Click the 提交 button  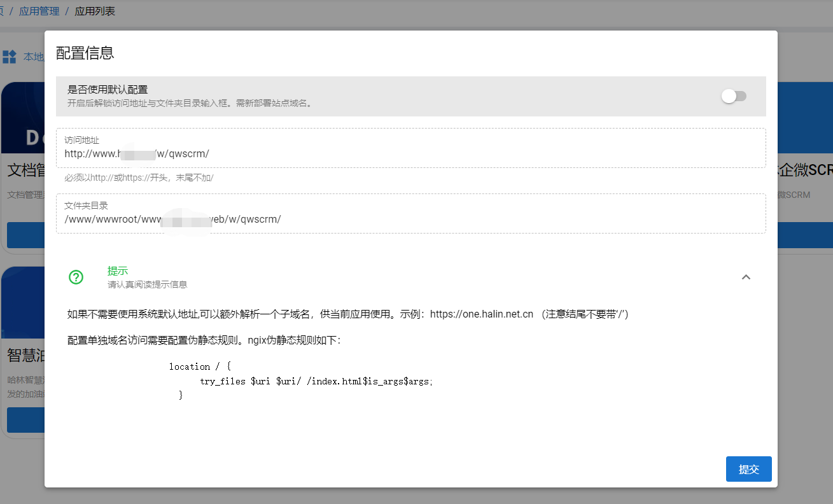click(748, 469)
